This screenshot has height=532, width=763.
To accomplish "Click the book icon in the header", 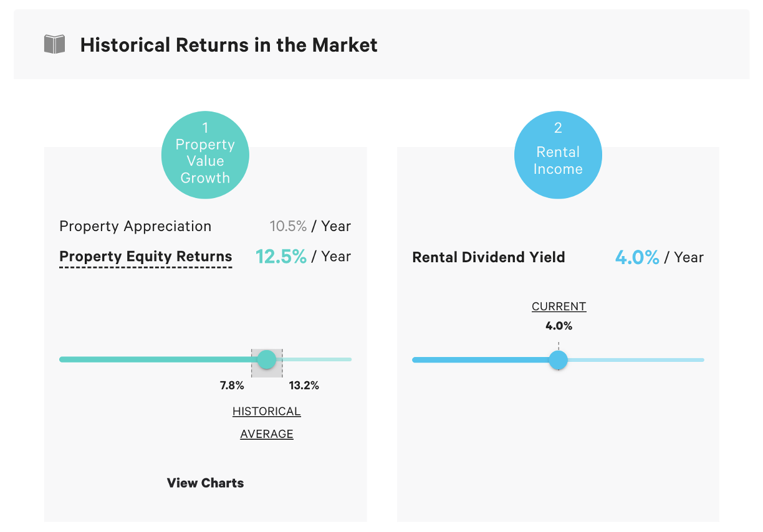I will tap(55, 45).
